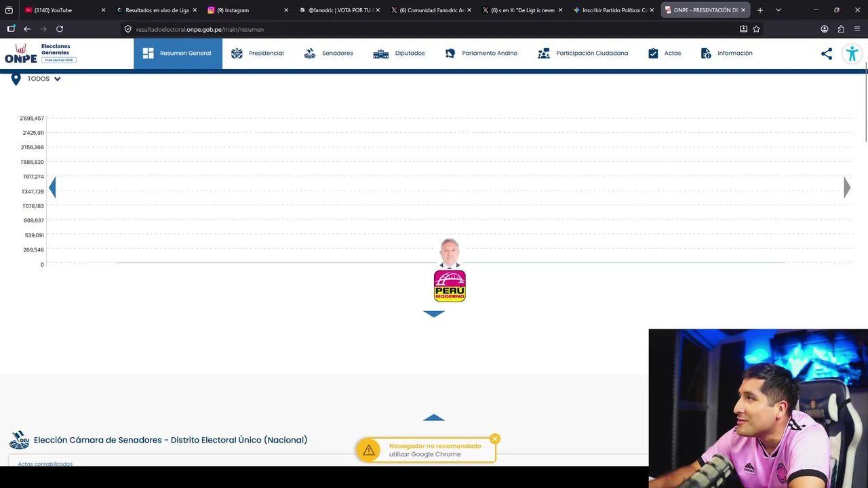Collapse section with blue up triangle

point(434,418)
